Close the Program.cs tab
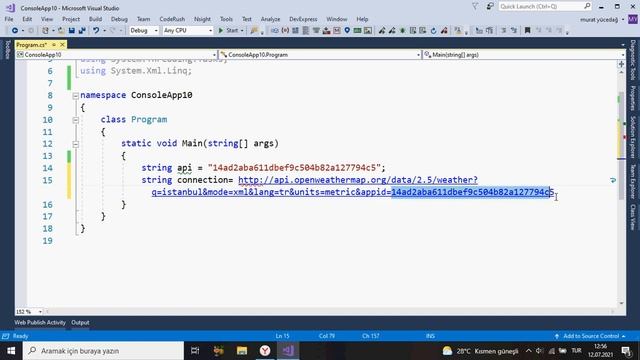640x360 pixels. point(62,44)
